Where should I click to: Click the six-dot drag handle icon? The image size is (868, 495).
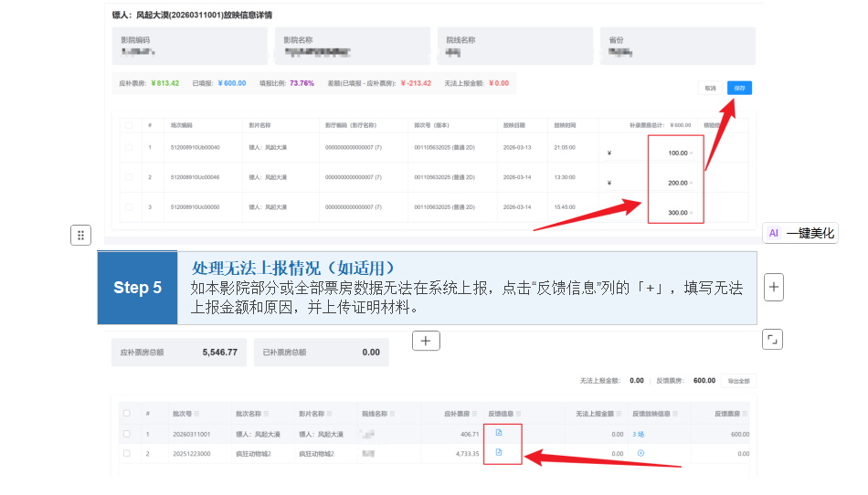[x=80, y=235]
